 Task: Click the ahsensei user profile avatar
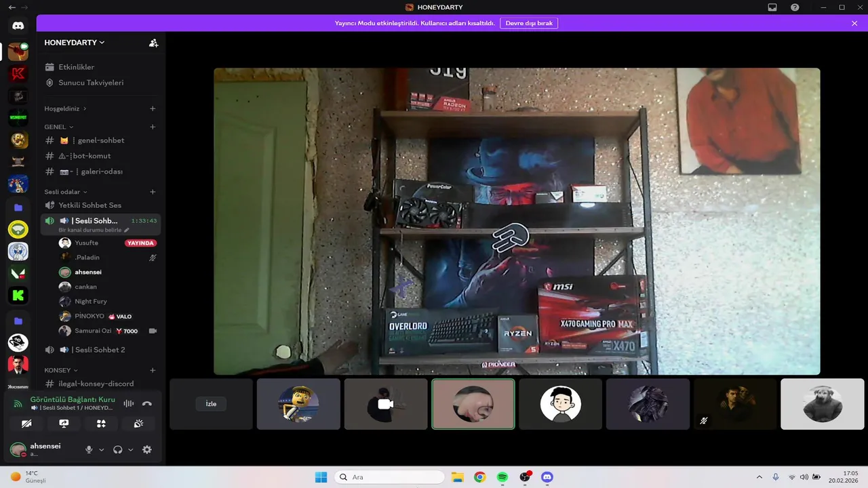click(18, 449)
